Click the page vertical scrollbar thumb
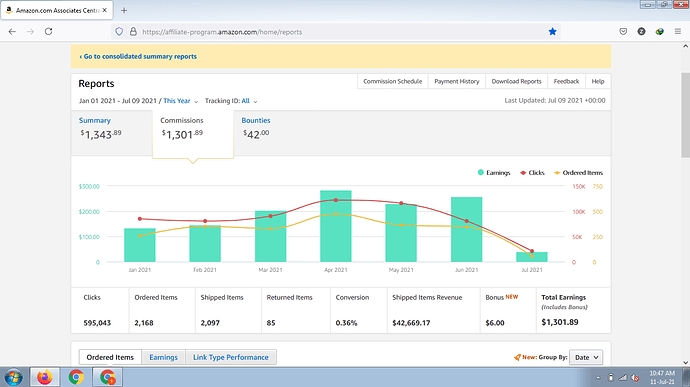This screenshot has height=387, width=690. click(x=685, y=114)
